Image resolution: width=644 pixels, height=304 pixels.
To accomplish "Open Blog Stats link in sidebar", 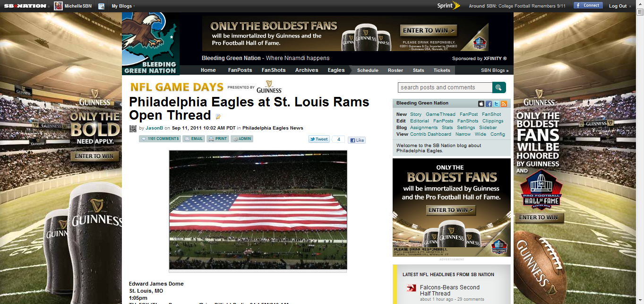I will pyautogui.click(x=447, y=128).
